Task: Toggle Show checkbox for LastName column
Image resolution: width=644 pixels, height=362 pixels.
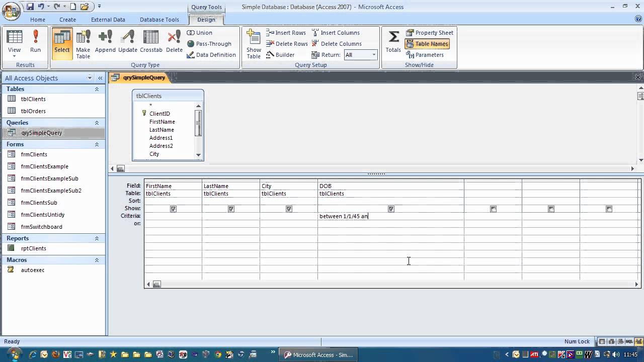Action: pos(231,209)
